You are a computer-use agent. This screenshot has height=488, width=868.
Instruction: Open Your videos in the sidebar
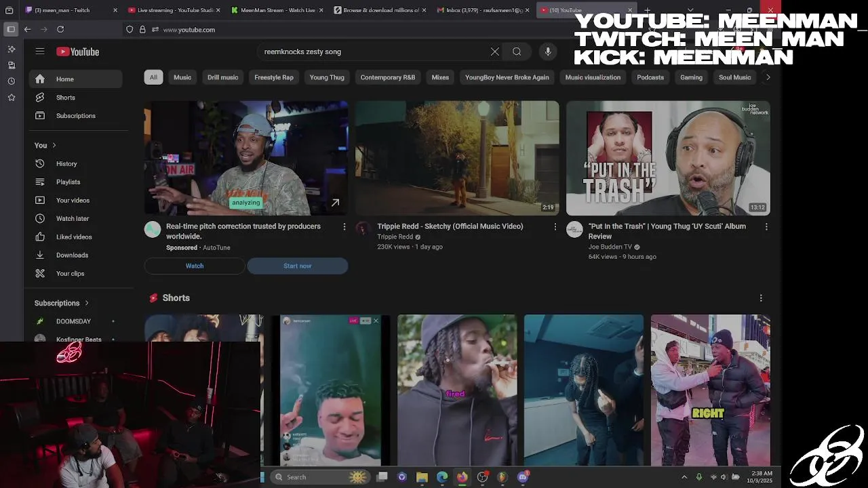tap(76, 201)
